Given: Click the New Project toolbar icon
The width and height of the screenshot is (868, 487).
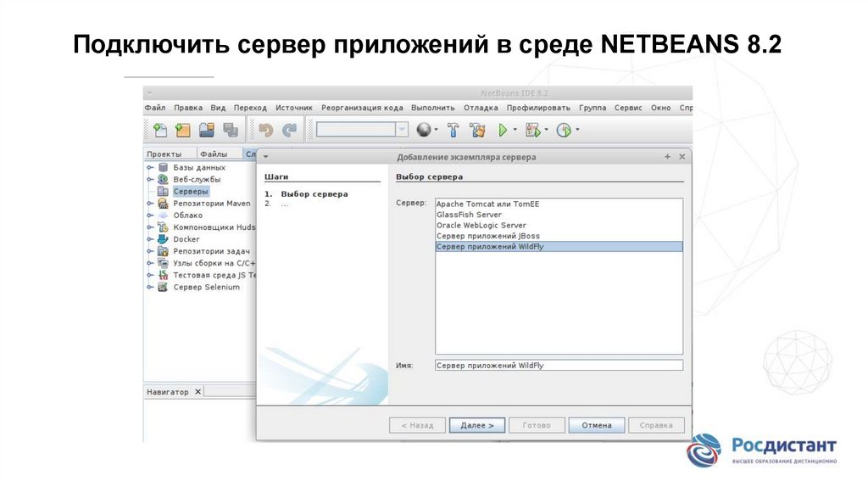Looking at the screenshot, I should [x=183, y=130].
